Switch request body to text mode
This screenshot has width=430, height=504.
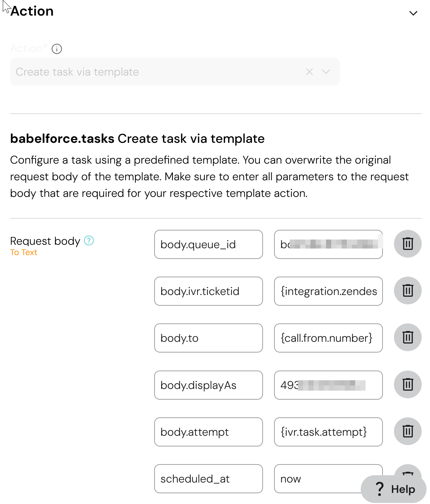click(x=24, y=252)
